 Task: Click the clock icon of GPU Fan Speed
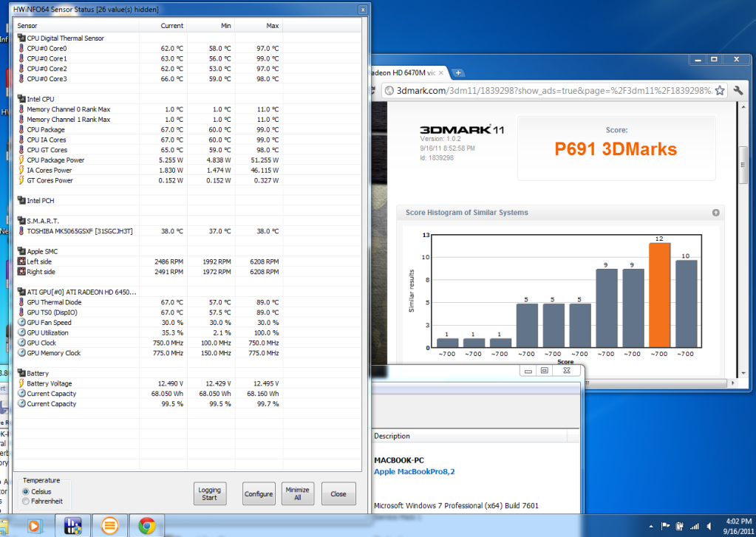[x=21, y=322]
